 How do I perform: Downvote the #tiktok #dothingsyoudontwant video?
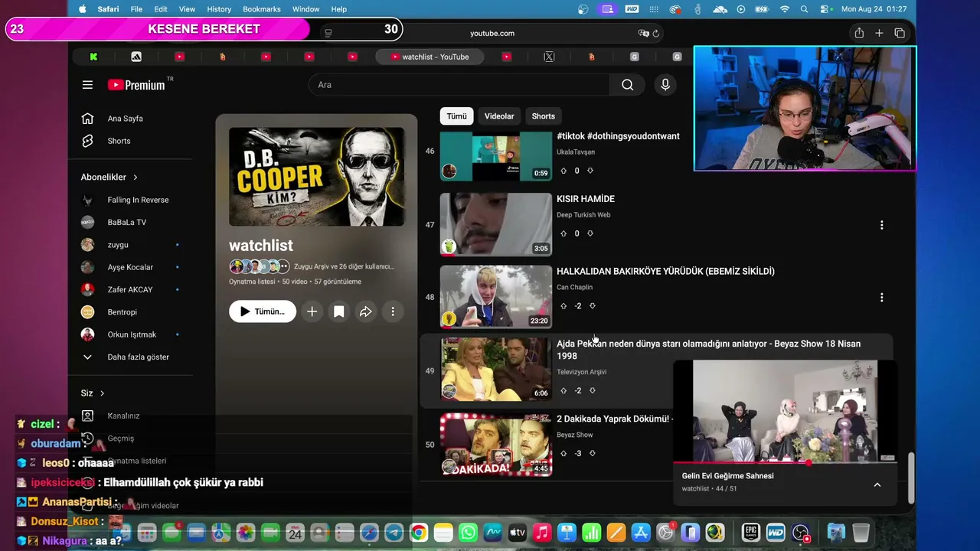click(590, 171)
